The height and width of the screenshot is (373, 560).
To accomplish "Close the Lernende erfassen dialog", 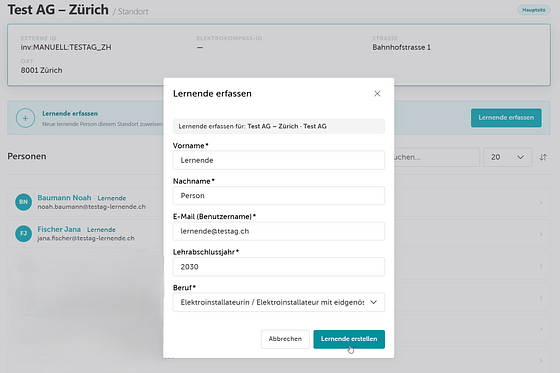I will [377, 94].
